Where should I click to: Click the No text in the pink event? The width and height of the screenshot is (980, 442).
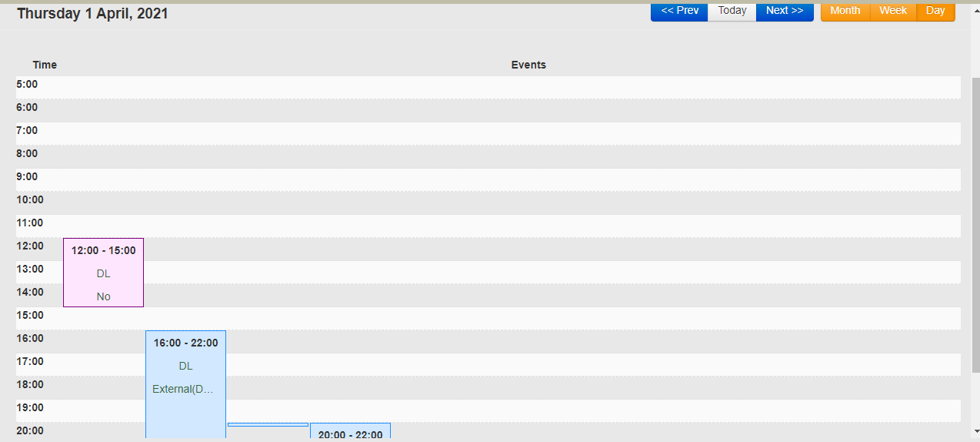pyautogui.click(x=103, y=296)
